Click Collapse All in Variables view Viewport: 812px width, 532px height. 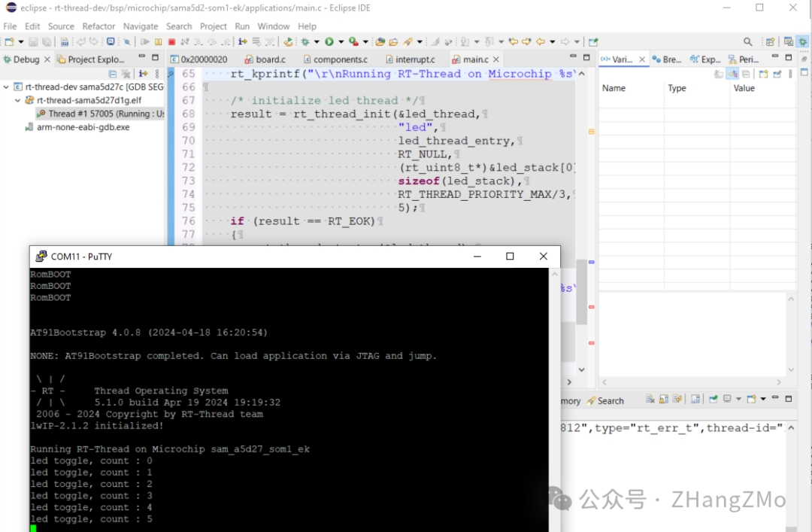point(746,74)
